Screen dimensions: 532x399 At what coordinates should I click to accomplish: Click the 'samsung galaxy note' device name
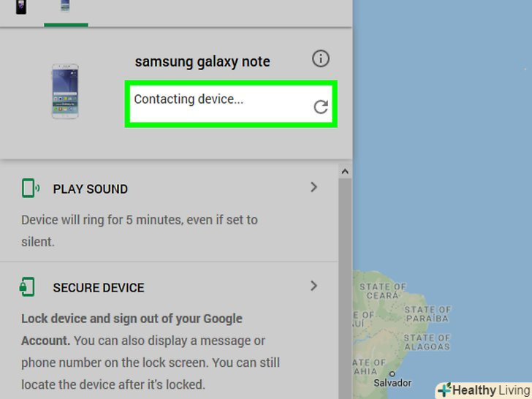(202, 61)
